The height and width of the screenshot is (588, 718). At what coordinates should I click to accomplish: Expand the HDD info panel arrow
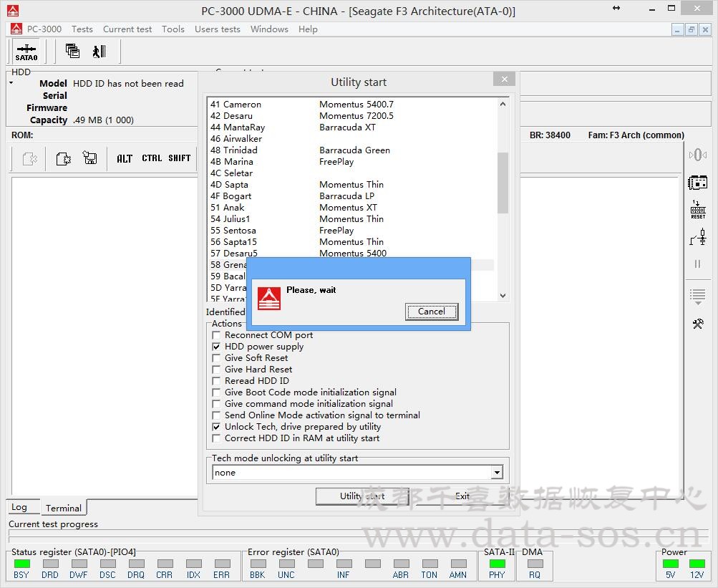tap(11, 83)
